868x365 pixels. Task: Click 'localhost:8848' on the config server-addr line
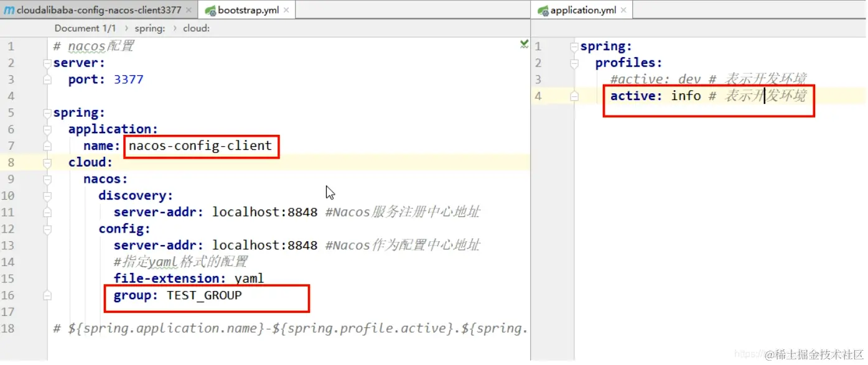[x=265, y=246]
